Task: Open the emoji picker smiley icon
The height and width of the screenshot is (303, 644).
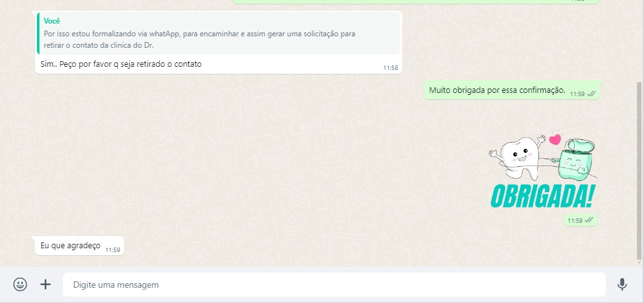Action: (x=20, y=285)
